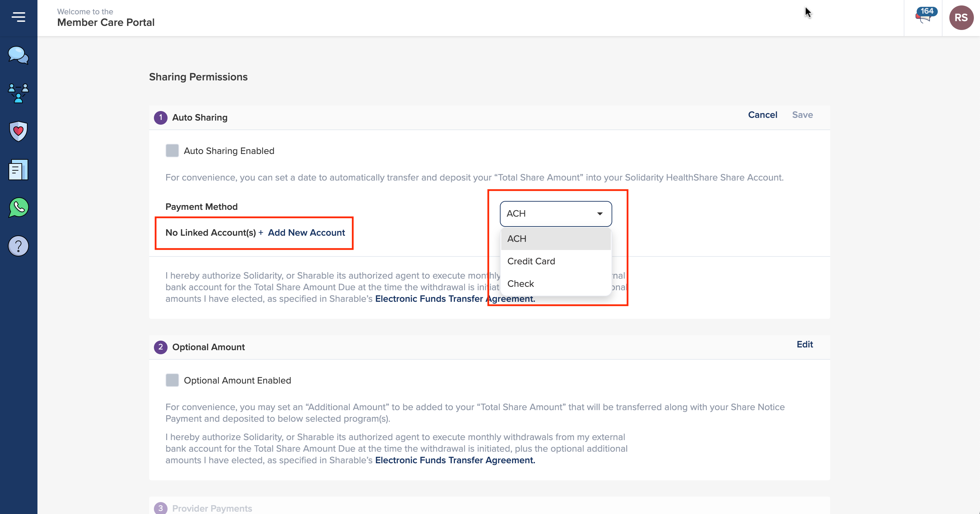980x514 pixels.
Task: Open the chat bubbles sidebar icon
Action: point(18,55)
